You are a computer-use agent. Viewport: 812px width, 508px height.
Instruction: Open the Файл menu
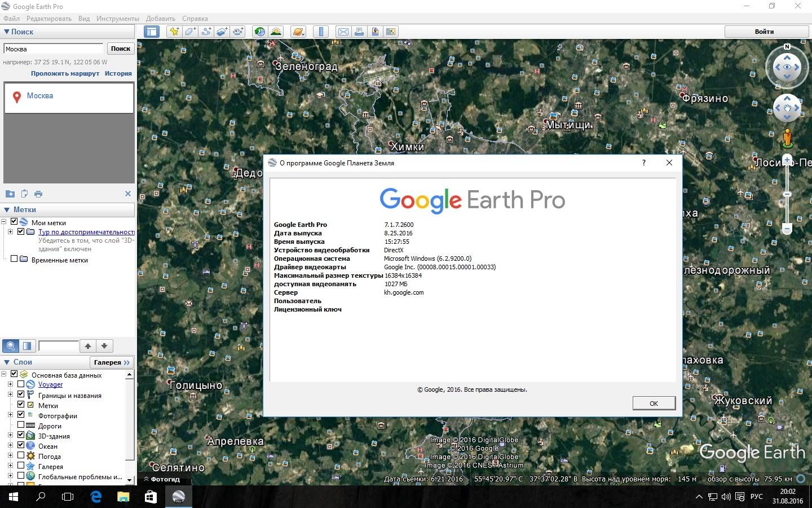pyautogui.click(x=11, y=19)
